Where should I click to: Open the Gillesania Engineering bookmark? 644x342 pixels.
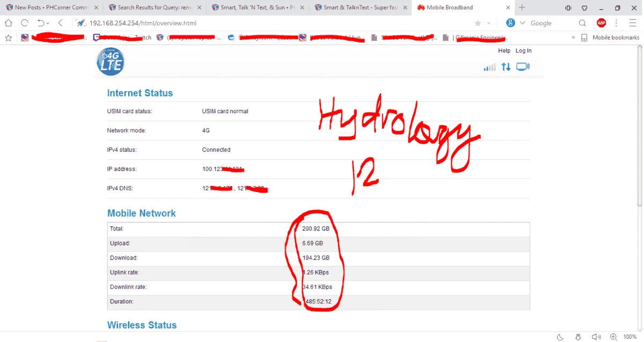[475, 38]
